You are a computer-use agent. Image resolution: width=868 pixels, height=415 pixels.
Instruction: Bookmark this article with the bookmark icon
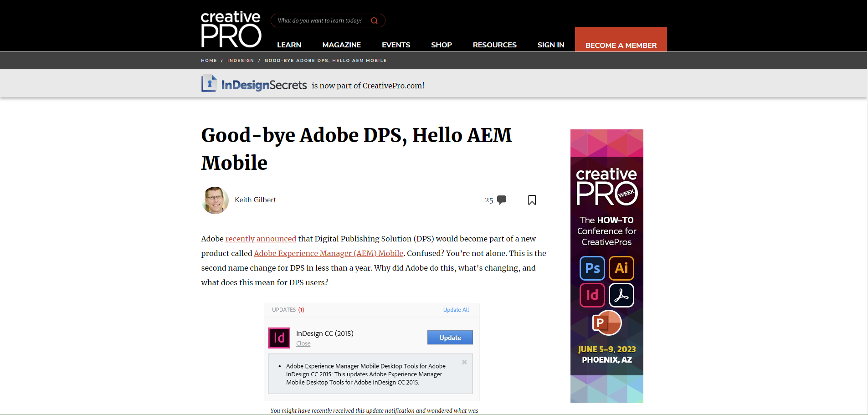pyautogui.click(x=532, y=200)
